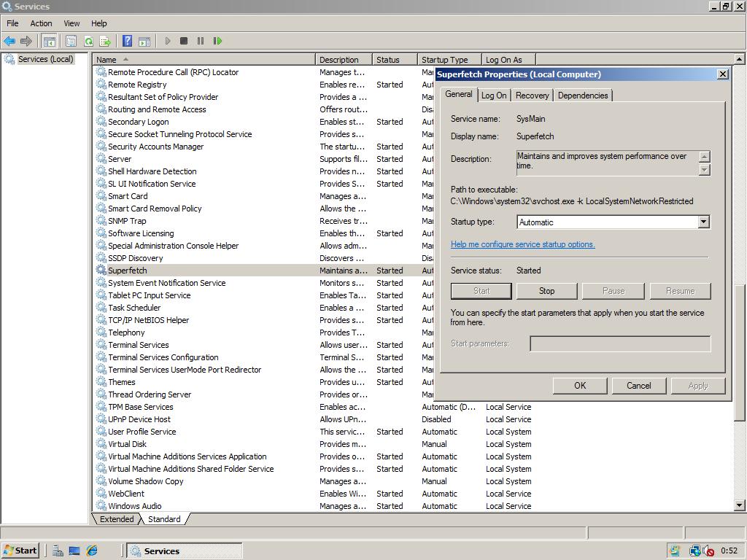This screenshot has height=560, width=747.
Task: Go back using the toolbar Back arrow
Action: tap(9, 41)
